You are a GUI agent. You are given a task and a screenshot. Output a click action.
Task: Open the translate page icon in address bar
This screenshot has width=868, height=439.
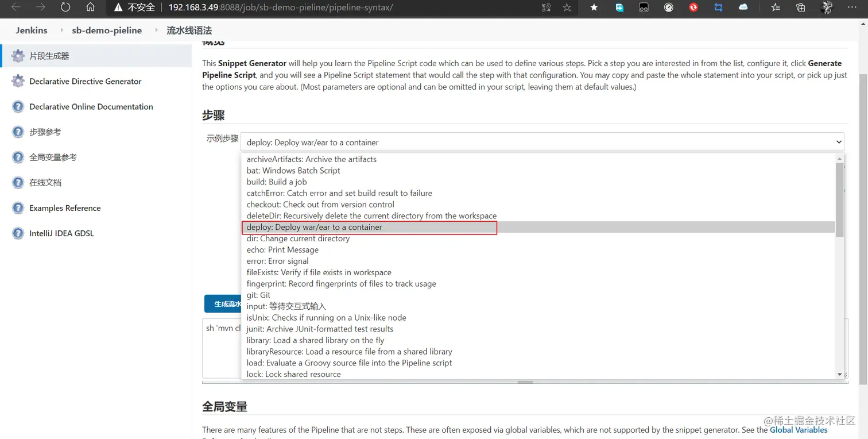pyautogui.click(x=547, y=7)
